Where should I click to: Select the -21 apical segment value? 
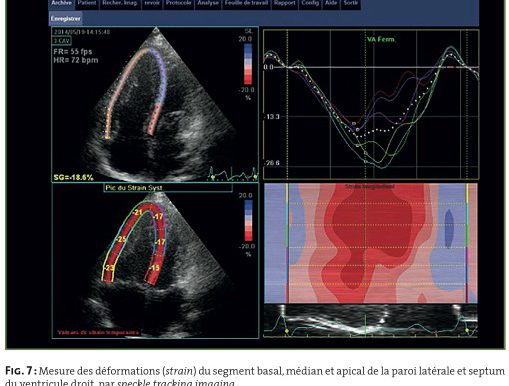(x=138, y=212)
